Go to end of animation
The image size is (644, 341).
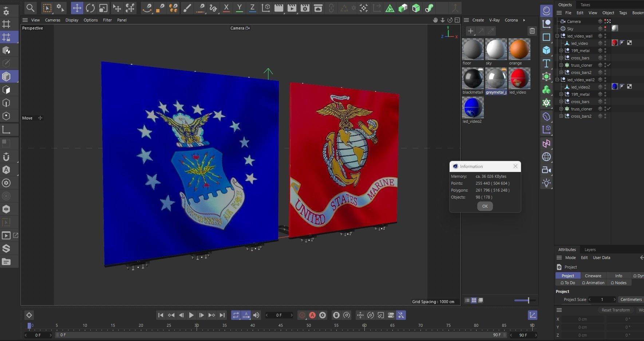(222, 315)
